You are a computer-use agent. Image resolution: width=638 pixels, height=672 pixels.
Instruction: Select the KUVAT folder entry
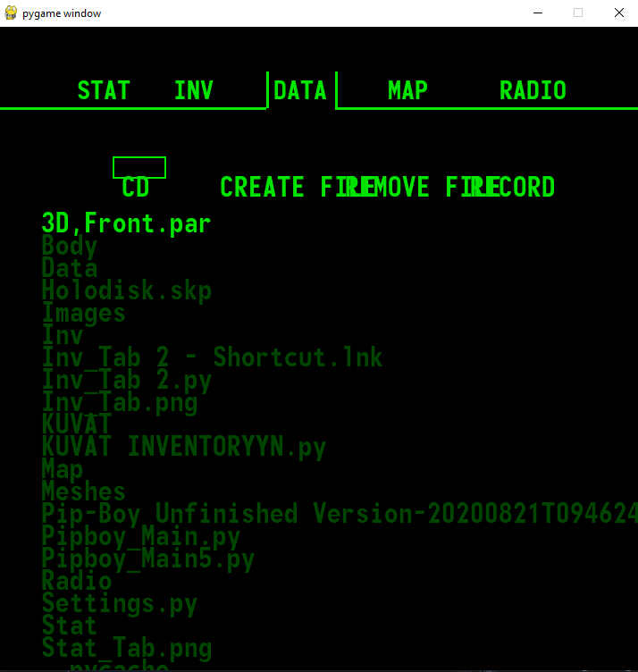(x=77, y=424)
